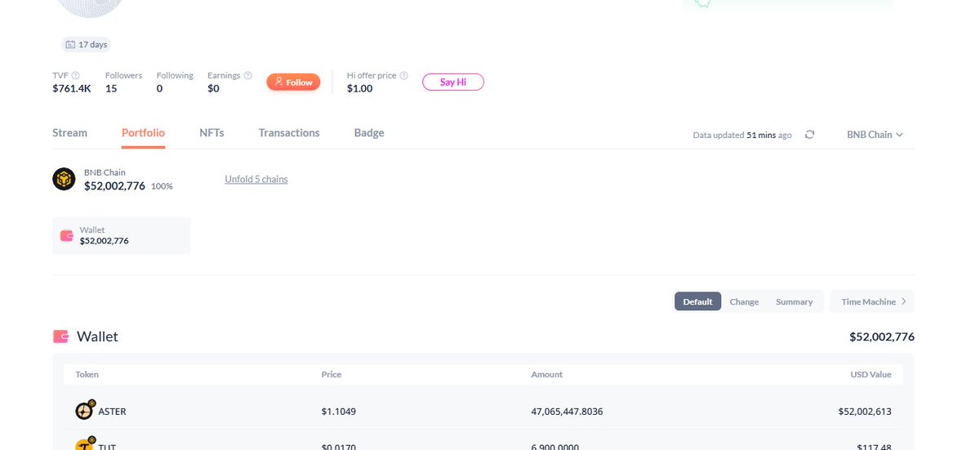Click the Hi offer price info icon
Image resolution: width=980 pixels, height=450 pixels.
tap(403, 75)
